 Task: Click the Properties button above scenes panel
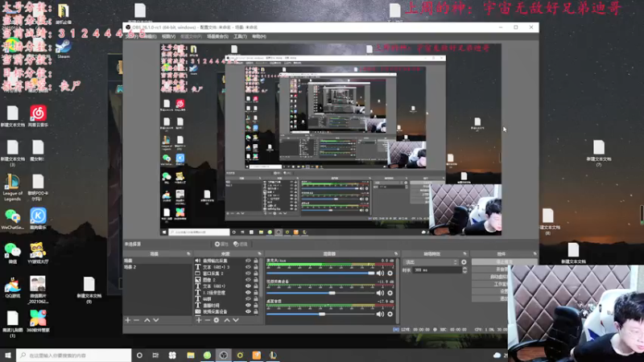pos(221,245)
